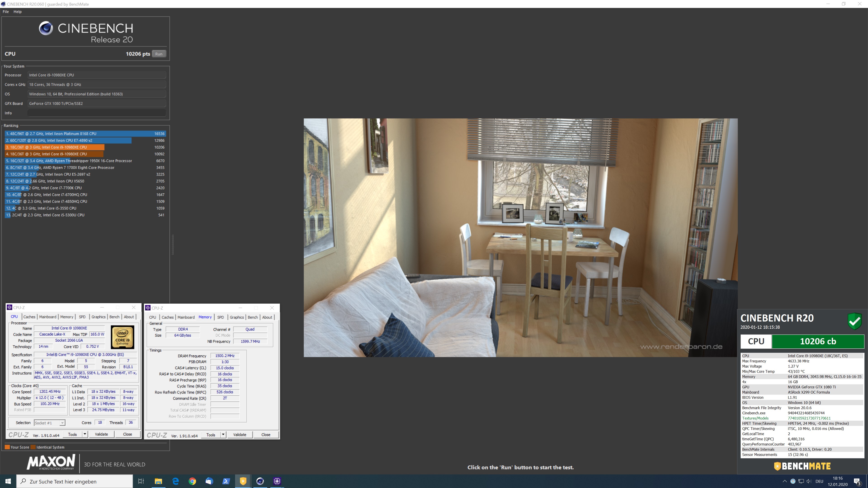Switch to Mainboard tab in CPU-Z processor window
This screenshot has height=488, width=868.
coord(47,317)
